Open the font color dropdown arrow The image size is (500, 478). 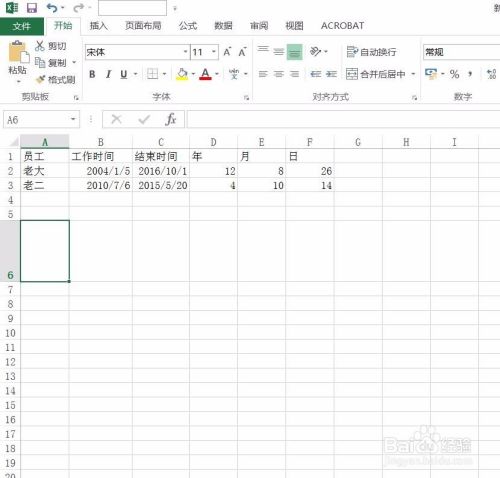tap(217, 74)
